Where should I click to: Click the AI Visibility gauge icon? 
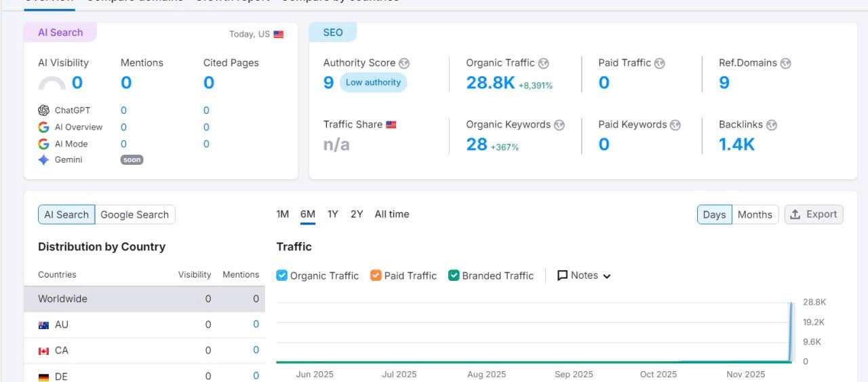[52, 83]
